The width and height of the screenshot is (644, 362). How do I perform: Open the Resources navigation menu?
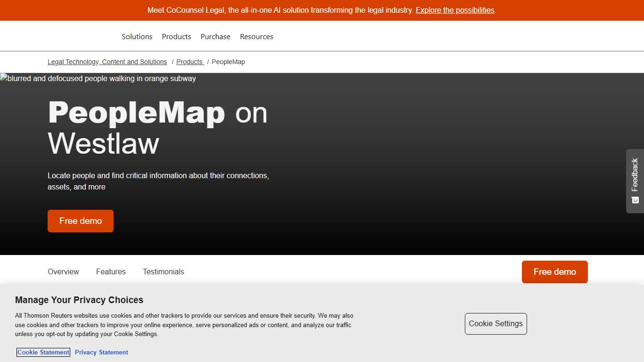click(256, 36)
